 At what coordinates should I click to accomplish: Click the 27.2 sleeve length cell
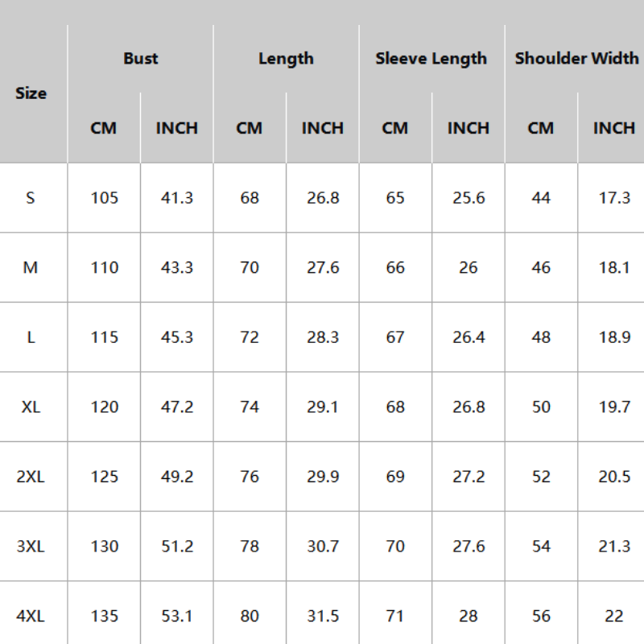coord(469,477)
